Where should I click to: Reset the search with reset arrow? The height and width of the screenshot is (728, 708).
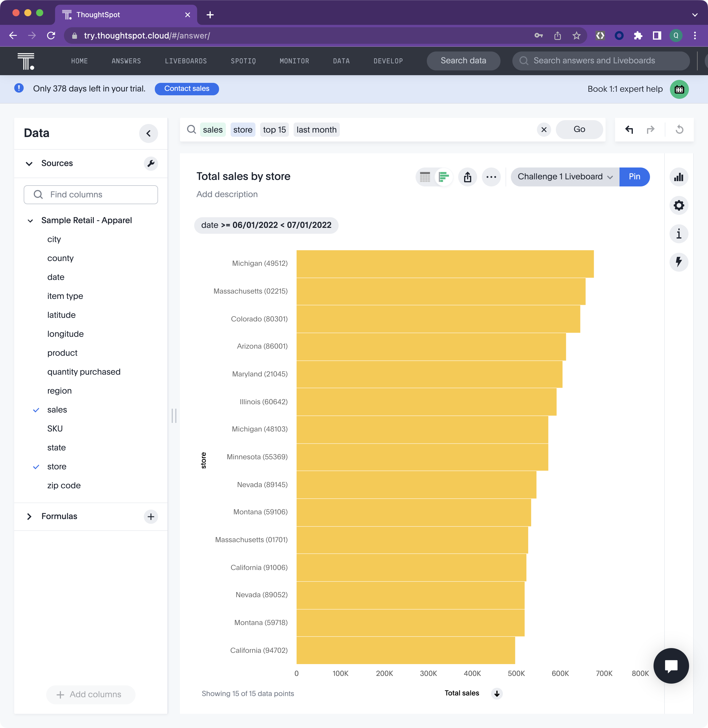tap(679, 129)
